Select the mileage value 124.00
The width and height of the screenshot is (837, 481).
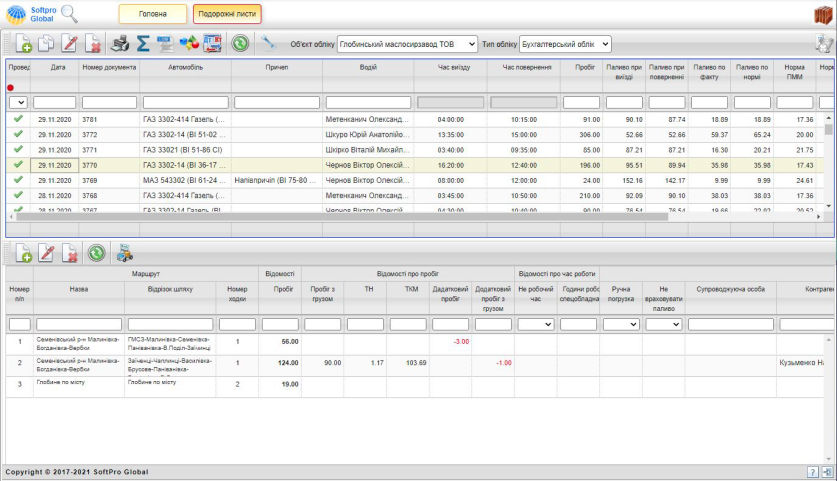(x=288, y=362)
